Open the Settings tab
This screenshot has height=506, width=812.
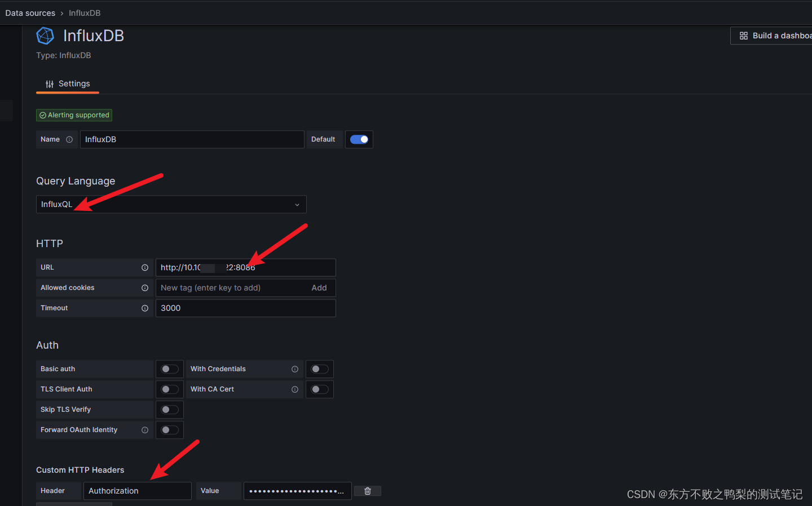(x=68, y=83)
